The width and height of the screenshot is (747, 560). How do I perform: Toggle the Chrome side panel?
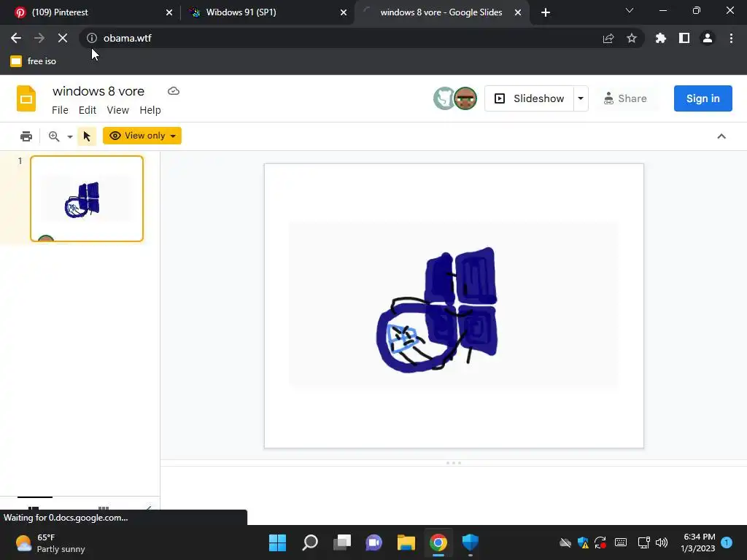coord(684,38)
